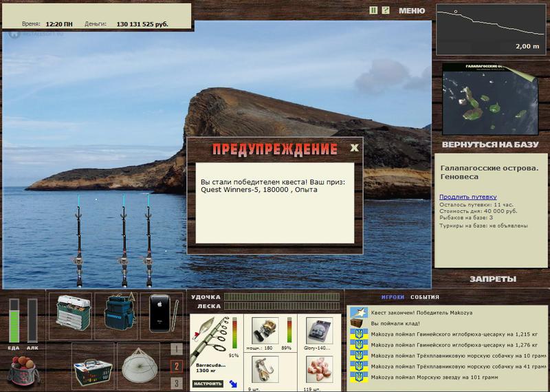The height and width of the screenshot is (392, 550).
Task: Close the ПРЕДУПРЕЖДЕНИЕ dialog with X
Action: click(x=354, y=148)
